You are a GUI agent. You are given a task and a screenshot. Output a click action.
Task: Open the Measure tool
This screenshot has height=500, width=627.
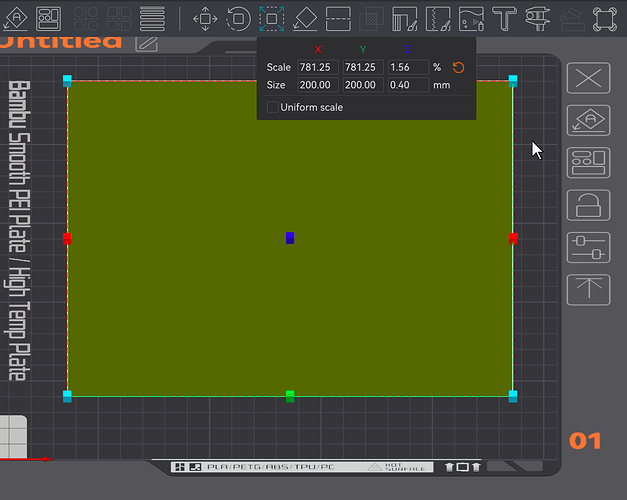(537, 19)
